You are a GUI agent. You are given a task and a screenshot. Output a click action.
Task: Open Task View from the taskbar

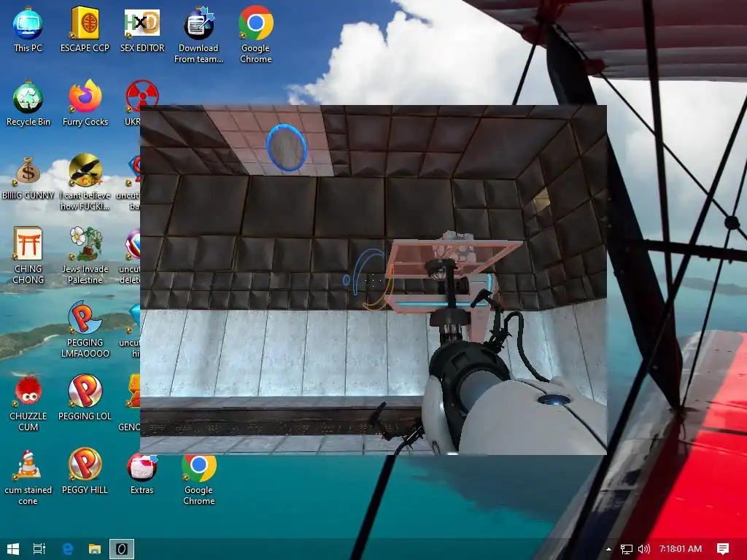pyautogui.click(x=39, y=549)
